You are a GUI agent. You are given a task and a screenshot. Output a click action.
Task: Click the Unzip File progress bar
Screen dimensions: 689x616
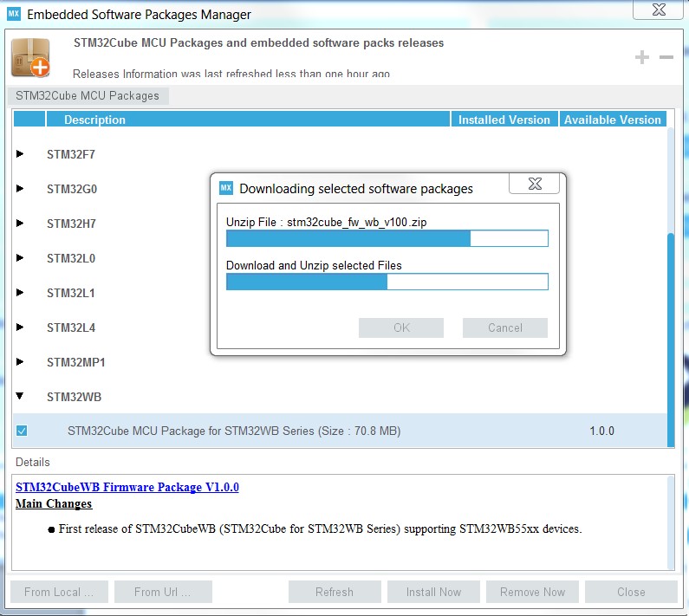point(387,238)
